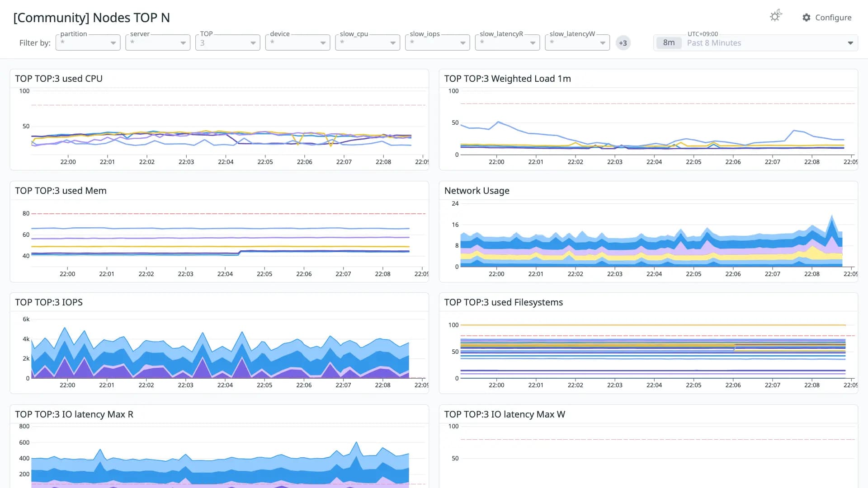Click the TOP TOP:3 IO latency Max W title
Screen dimensions: 868x488
click(505, 414)
